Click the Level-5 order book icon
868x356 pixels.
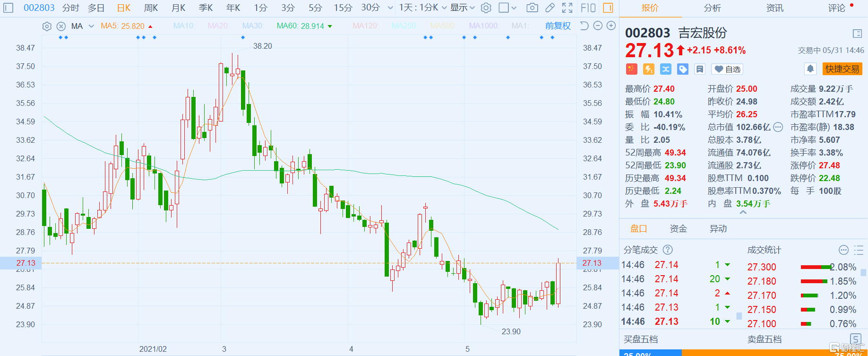pyautogui.click(x=855, y=339)
